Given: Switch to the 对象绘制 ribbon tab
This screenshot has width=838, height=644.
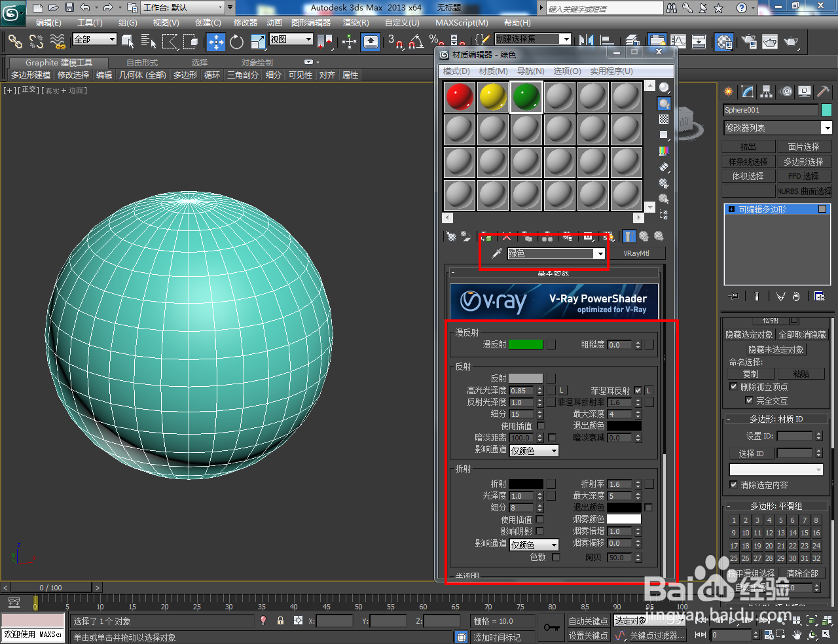Looking at the screenshot, I should pos(257,63).
